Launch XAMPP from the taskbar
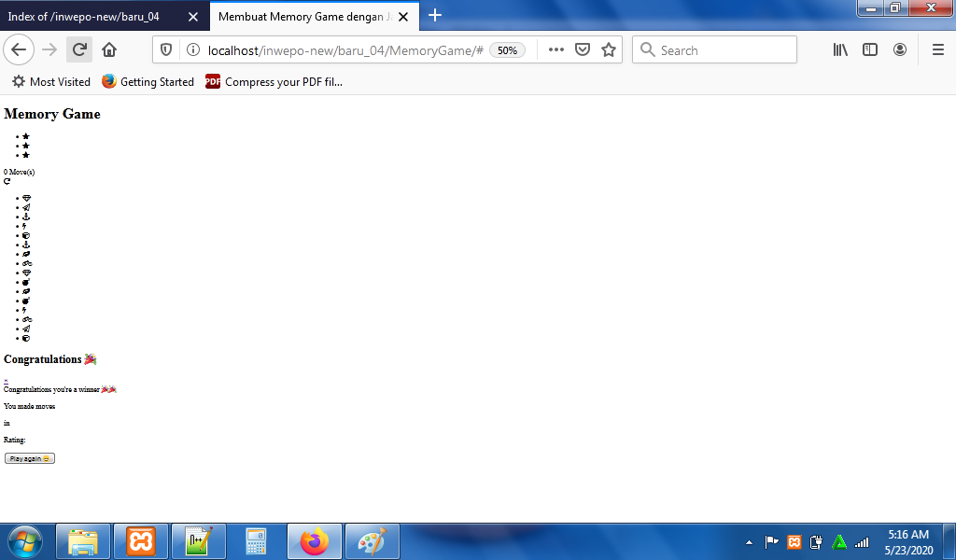This screenshot has height=560, width=956. point(141,541)
